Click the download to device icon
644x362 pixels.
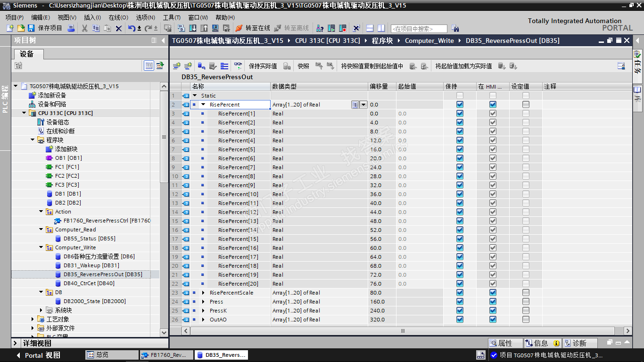pyautogui.click(x=193, y=28)
